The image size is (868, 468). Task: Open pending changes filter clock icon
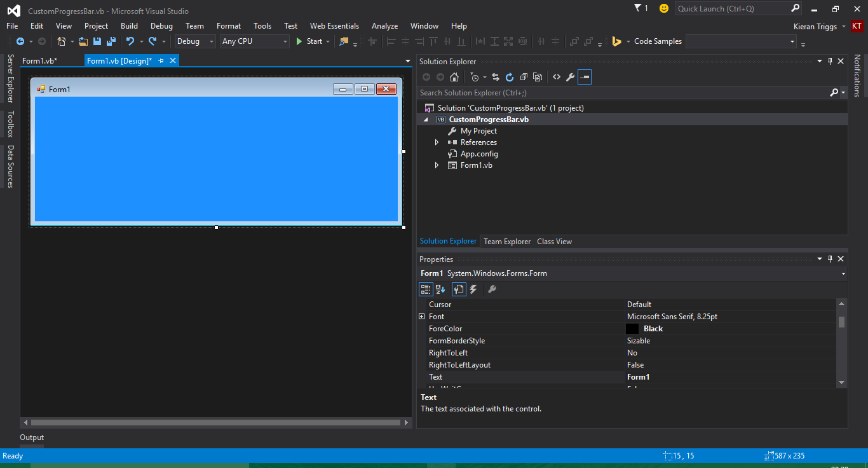(474, 77)
